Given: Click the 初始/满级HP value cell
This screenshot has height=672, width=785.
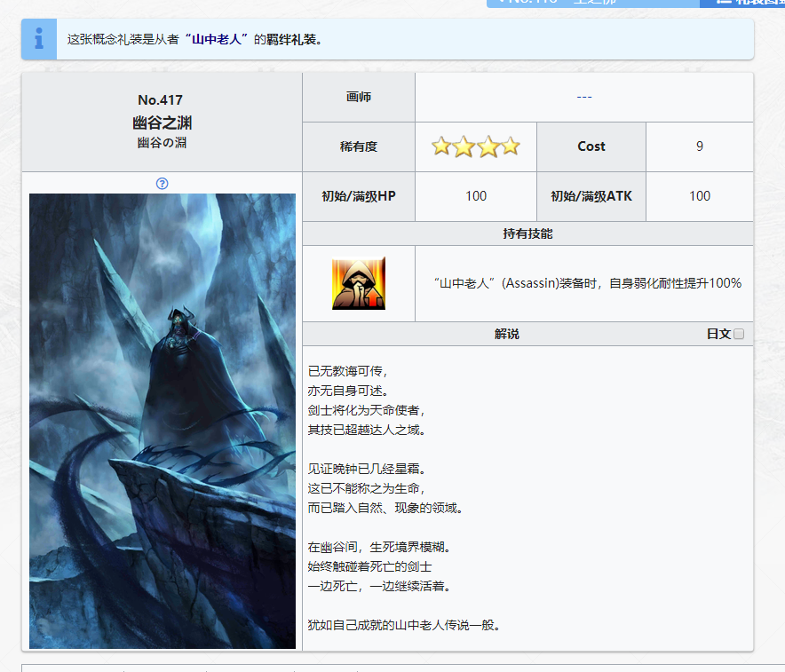Looking at the screenshot, I should [476, 196].
